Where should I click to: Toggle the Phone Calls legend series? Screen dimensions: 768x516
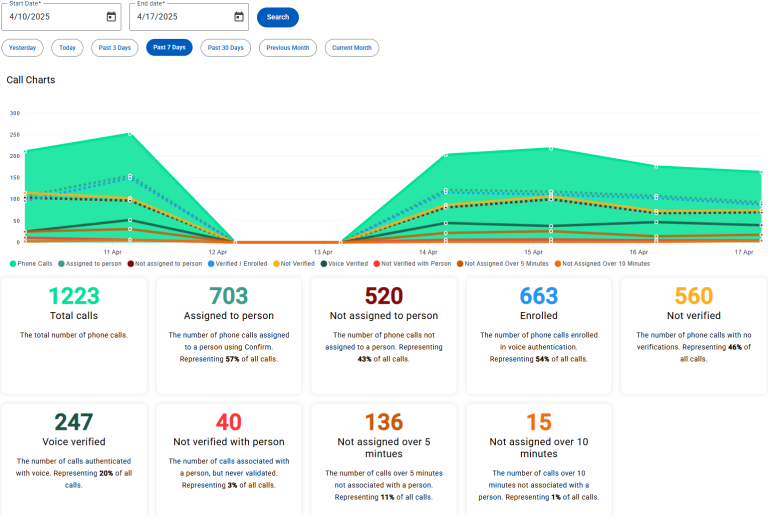click(x=32, y=263)
